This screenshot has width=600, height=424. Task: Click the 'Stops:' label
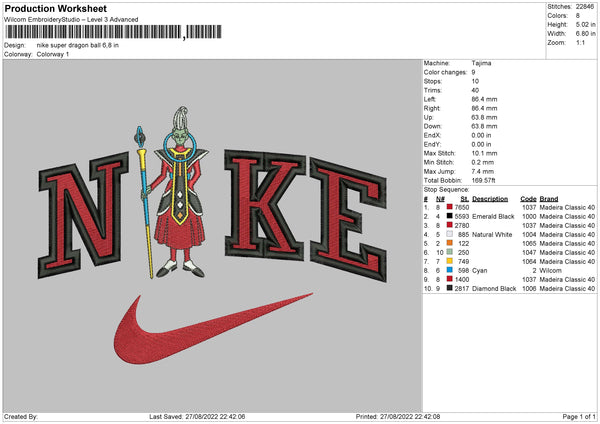click(433, 81)
